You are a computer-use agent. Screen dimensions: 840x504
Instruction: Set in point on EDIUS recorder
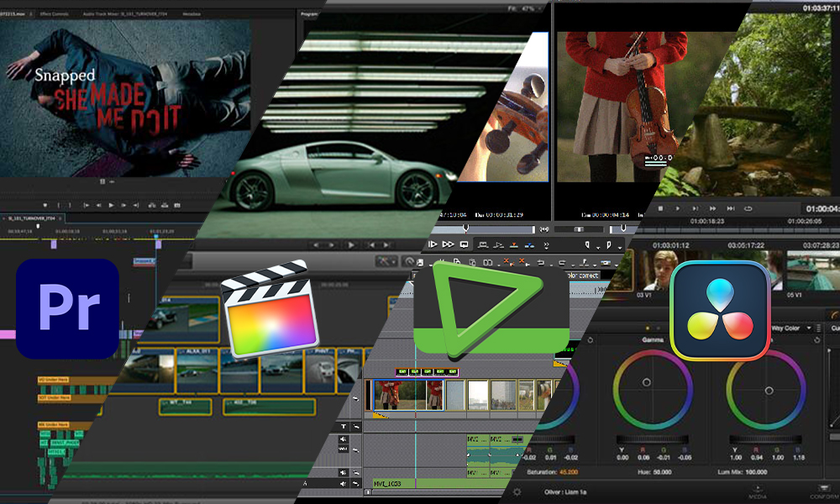tap(587, 244)
